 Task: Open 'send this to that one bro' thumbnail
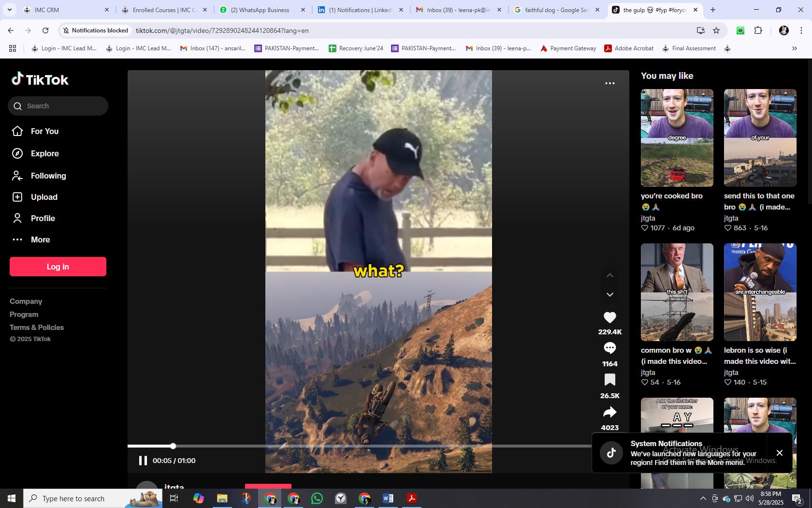[760, 138]
